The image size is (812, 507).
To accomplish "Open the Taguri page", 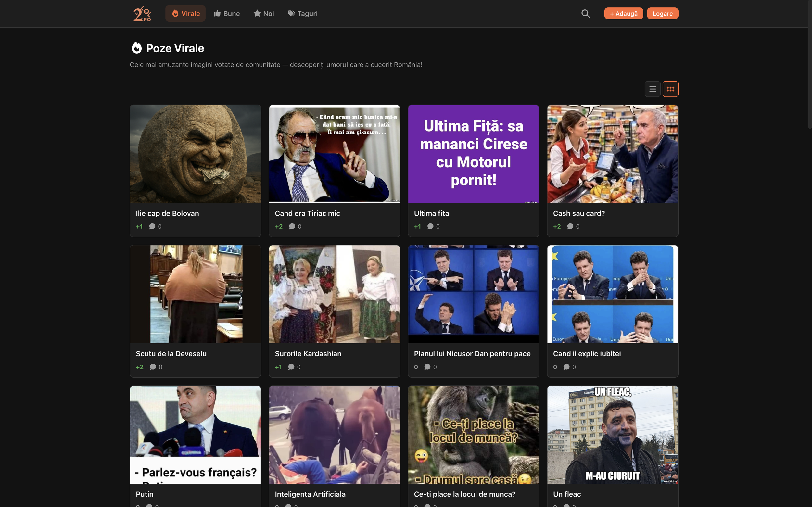I will 303,13.
